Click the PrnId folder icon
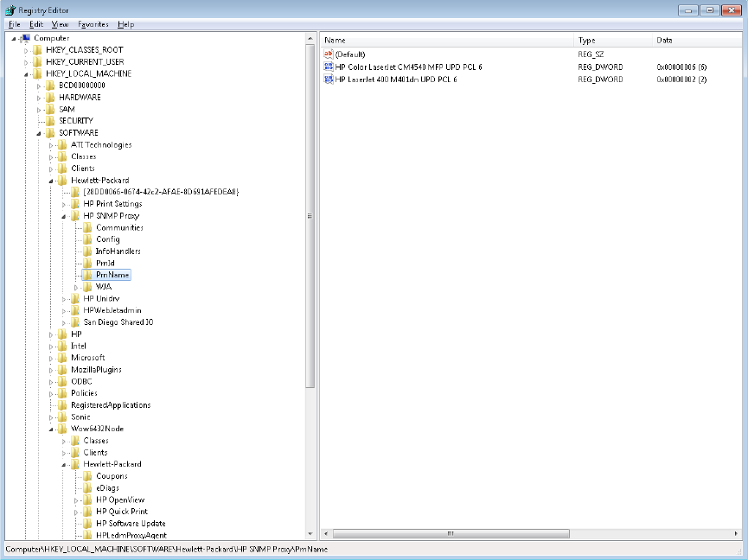The width and height of the screenshot is (748, 560). tap(87, 263)
